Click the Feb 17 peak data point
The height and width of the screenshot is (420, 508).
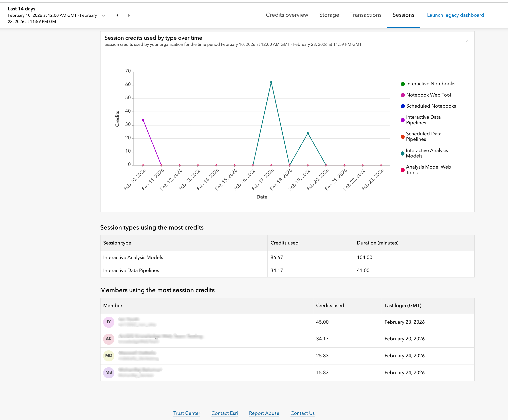pyautogui.click(x=271, y=82)
